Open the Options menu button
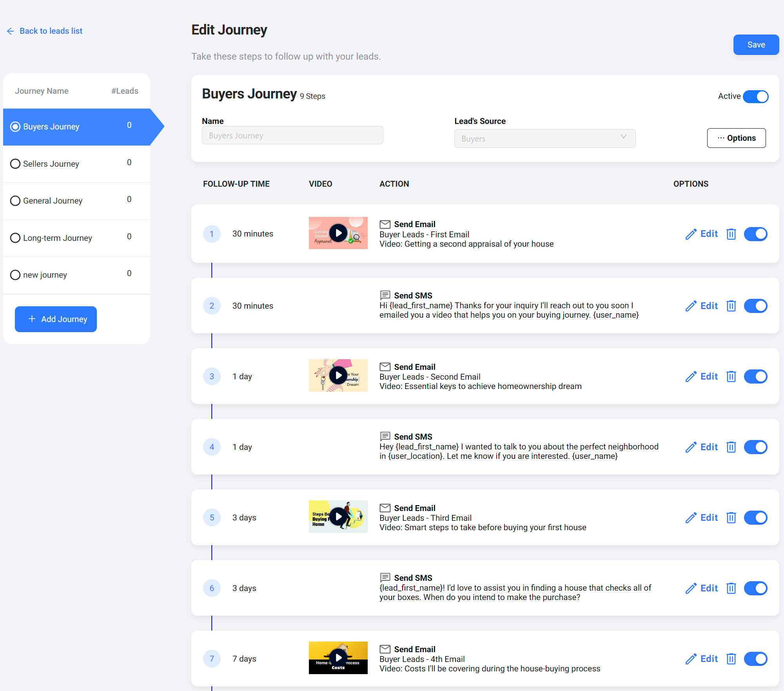 pos(736,138)
